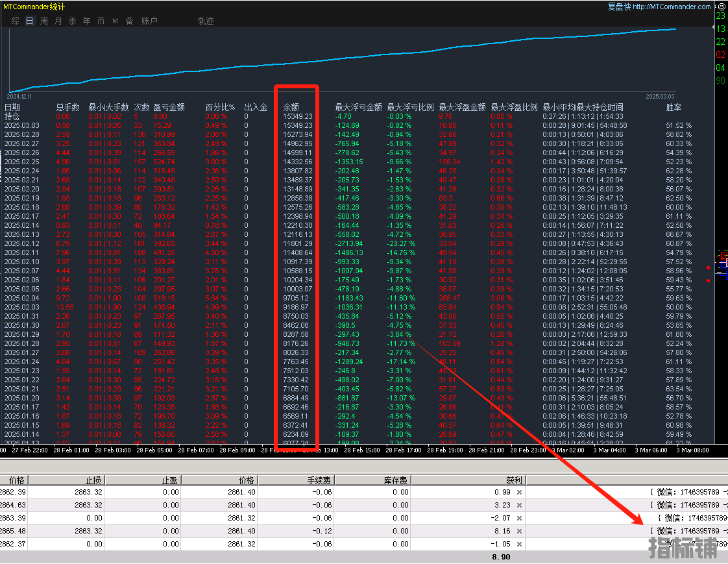Close the order with profit 8.16

tap(520, 531)
